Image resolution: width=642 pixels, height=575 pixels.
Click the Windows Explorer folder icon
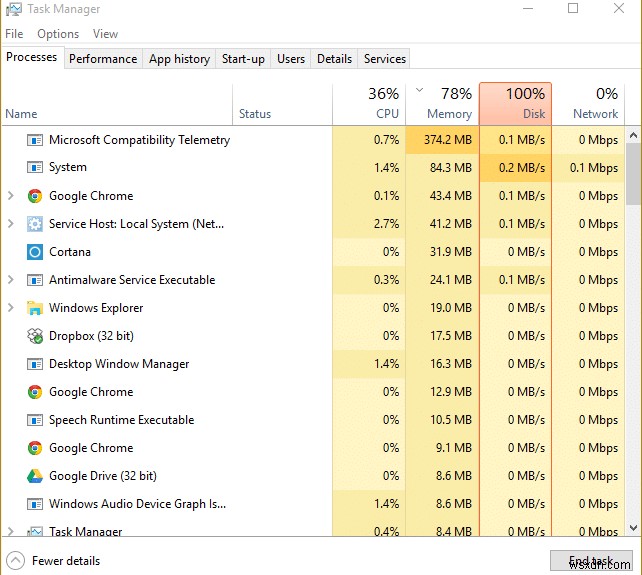coord(35,308)
